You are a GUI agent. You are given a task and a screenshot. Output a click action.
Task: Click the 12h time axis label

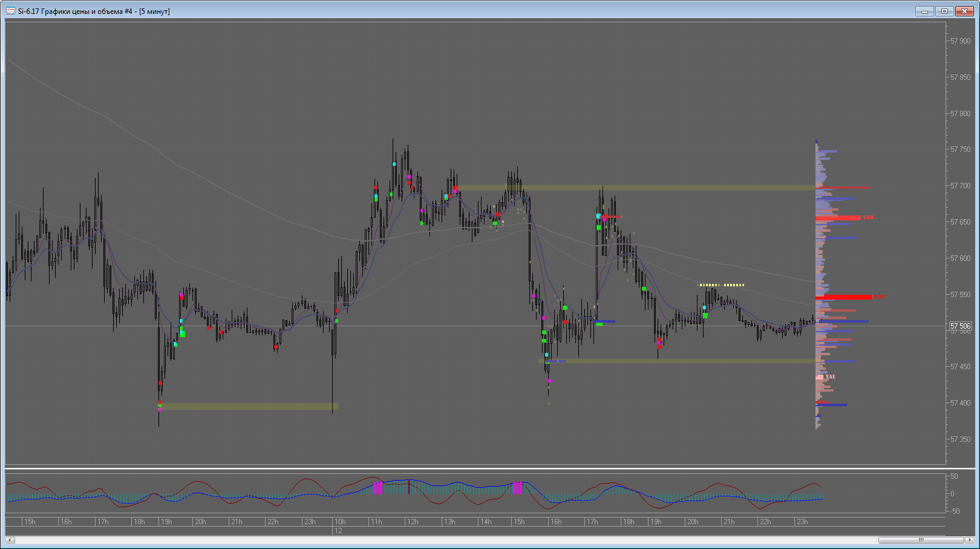(413, 522)
